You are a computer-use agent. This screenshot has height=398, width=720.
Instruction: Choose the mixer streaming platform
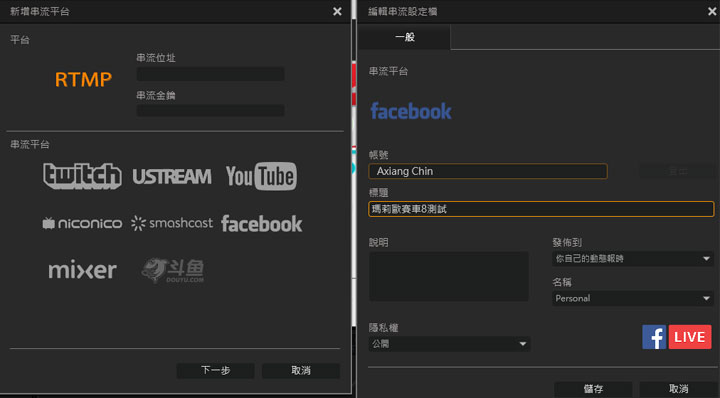pyautogui.click(x=82, y=270)
